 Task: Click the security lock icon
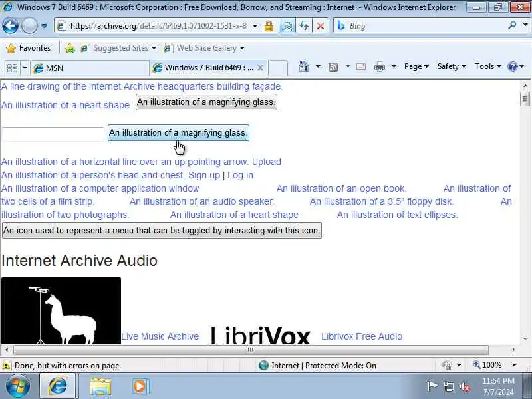(x=269, y=26)
